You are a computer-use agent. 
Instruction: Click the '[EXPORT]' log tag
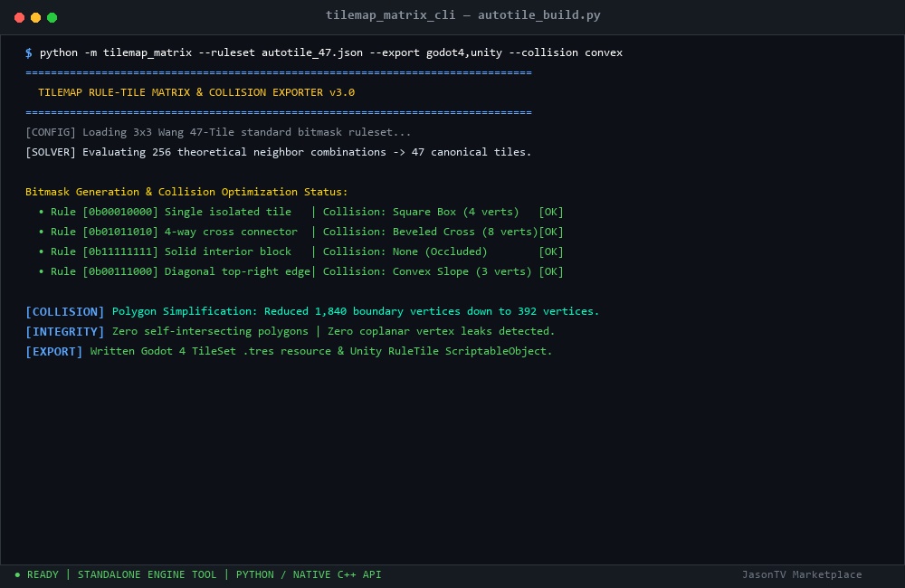[x=54, y=351]
